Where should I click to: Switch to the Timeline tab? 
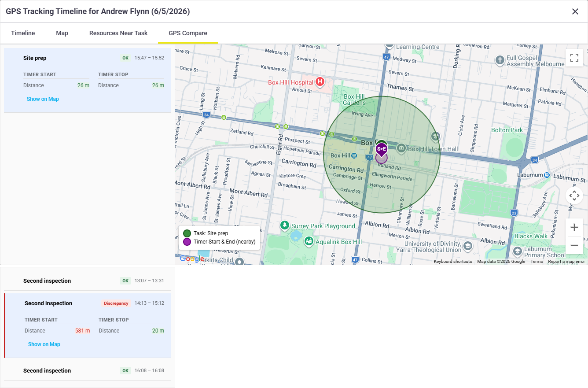(23, 33)
